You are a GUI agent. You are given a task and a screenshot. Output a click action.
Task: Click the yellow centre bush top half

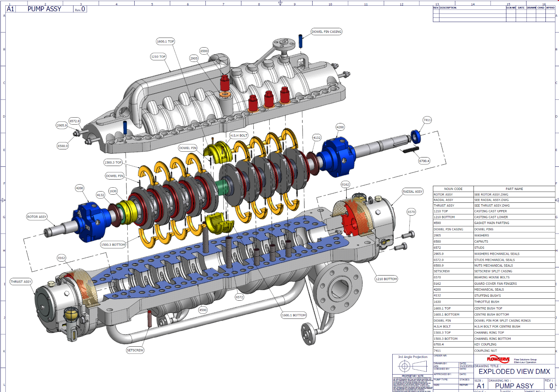(217, 152)
